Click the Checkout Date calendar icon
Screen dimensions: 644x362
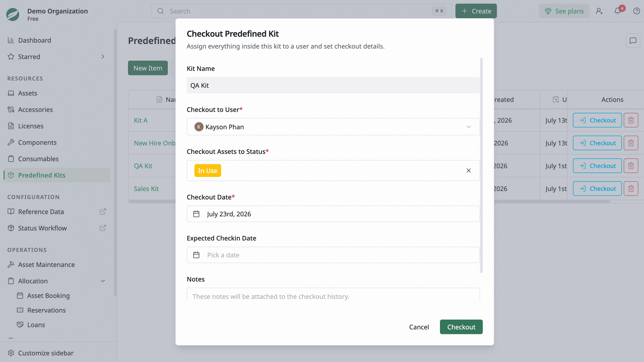pyautogui.click(x=196, y=214)
